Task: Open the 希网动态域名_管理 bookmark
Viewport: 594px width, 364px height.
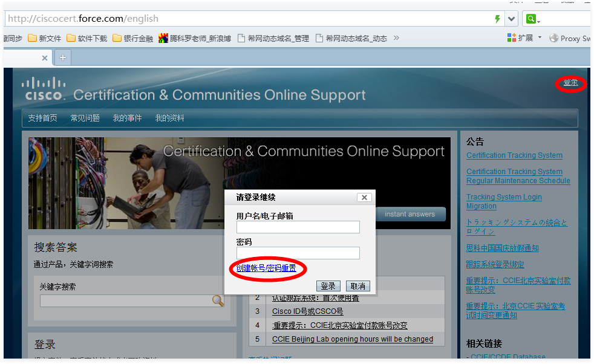Action: pos(273,38)
